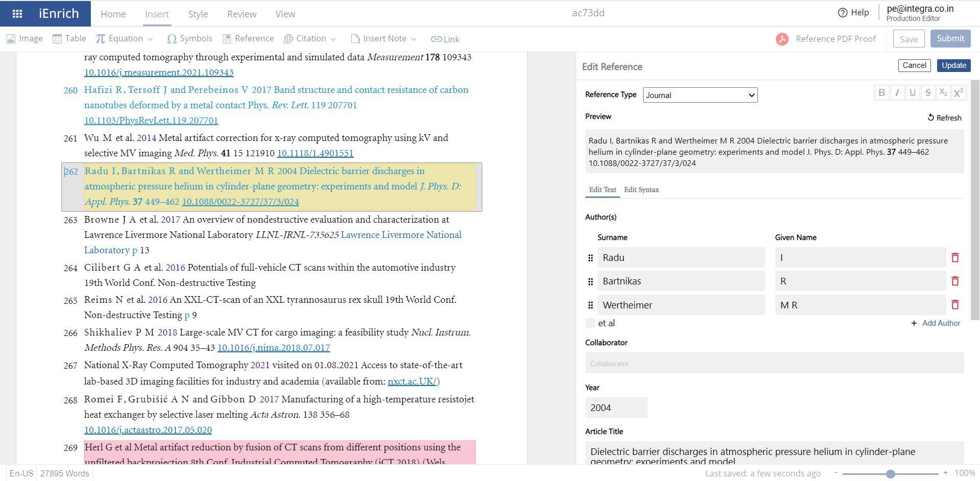Viewport: 980px width, 481px height.
Task: Adjust the zoom slider handle
Action: coord(891,474)
